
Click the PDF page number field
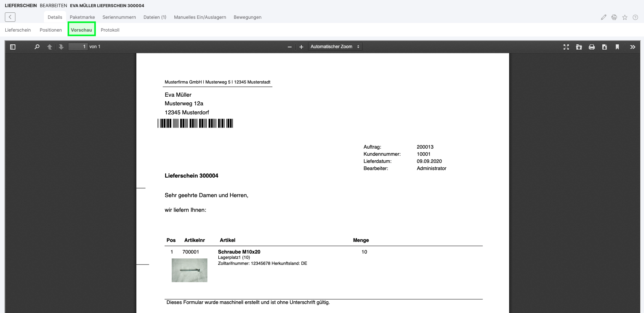[78, 47]
